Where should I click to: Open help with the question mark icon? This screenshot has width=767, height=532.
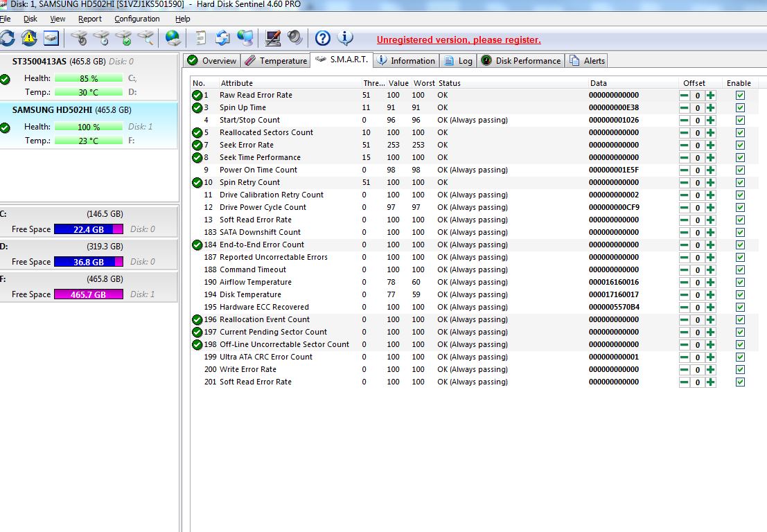pyautogui.click(x=322, y=37)
